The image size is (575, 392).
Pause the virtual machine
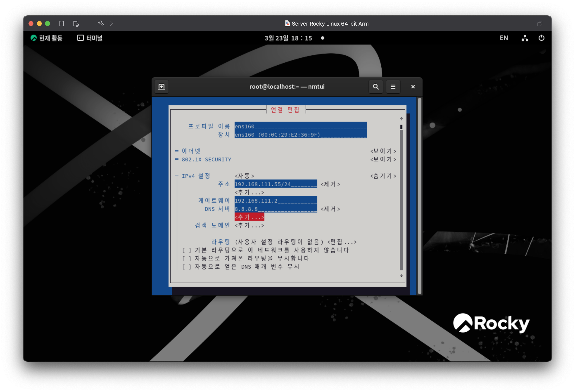[x=62, y=24]
